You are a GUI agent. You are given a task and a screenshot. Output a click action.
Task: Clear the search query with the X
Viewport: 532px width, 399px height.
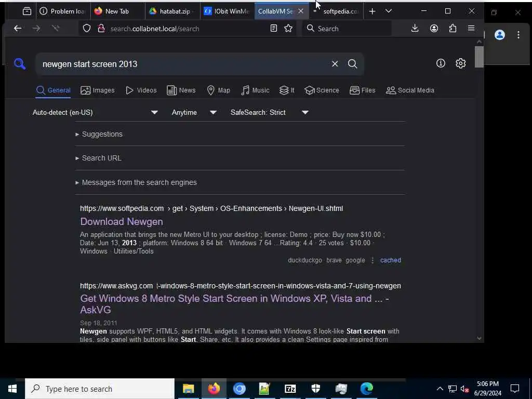[335, 64]
